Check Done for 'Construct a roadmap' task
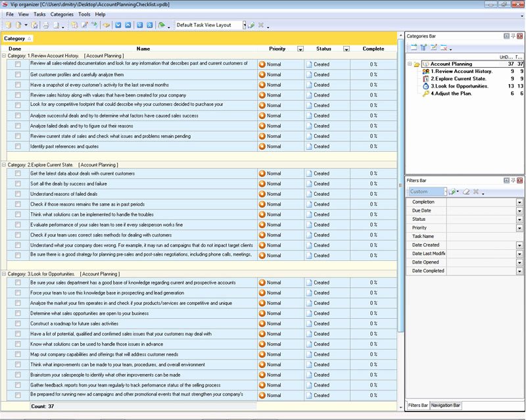Screen dimensions: 526x420 tap(18, 323)
